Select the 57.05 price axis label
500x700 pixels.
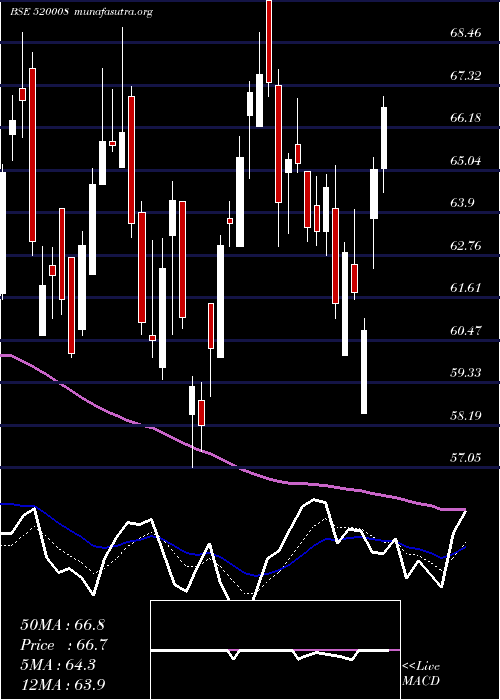click(466, 458)
